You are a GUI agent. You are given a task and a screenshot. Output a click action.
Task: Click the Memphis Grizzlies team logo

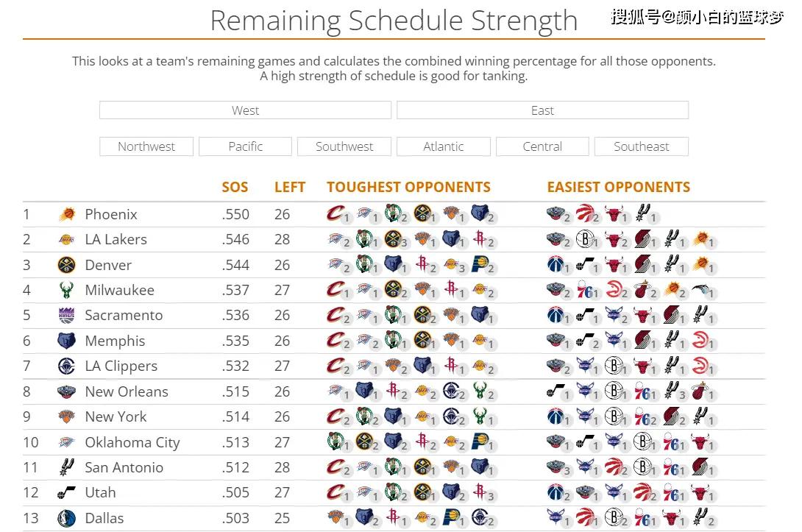66,341
